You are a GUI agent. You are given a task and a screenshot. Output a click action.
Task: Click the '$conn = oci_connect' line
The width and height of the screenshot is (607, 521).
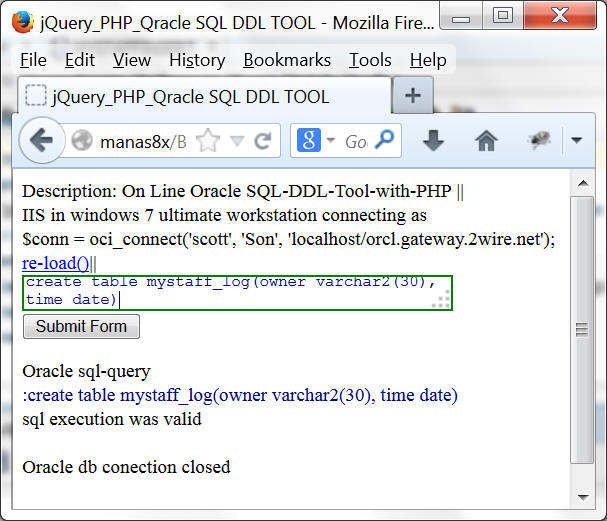tap(289, 239)
